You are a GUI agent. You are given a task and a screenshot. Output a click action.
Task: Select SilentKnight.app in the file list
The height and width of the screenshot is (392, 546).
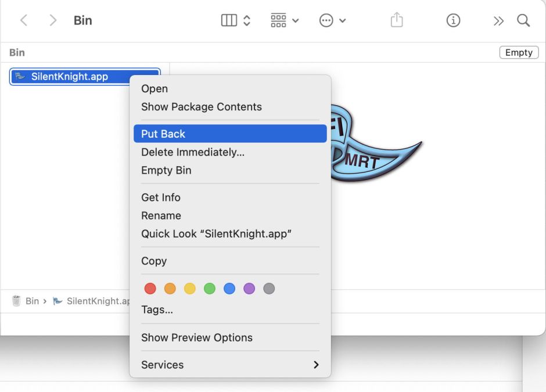(70, 77)
